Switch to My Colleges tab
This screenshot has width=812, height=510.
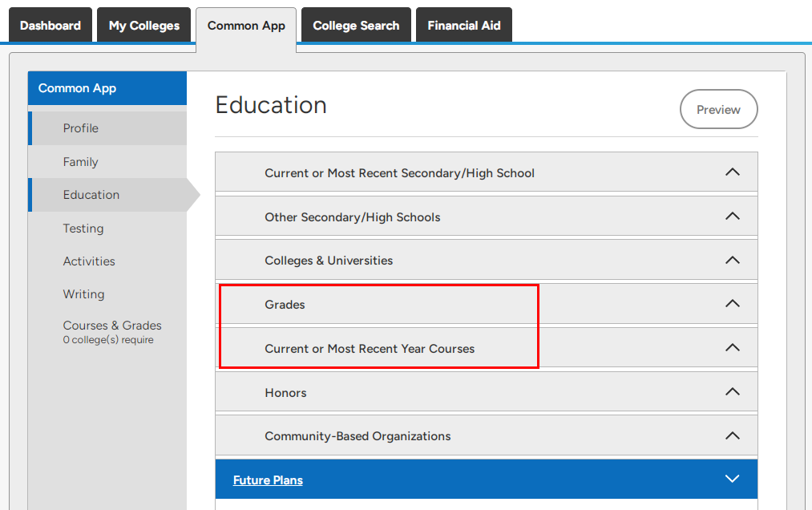click(x=144, y=25)
